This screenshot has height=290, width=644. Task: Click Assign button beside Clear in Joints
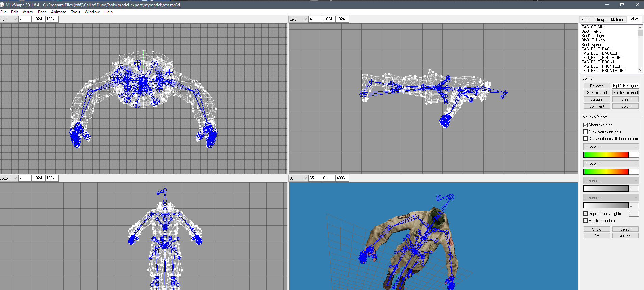point(597,99)
